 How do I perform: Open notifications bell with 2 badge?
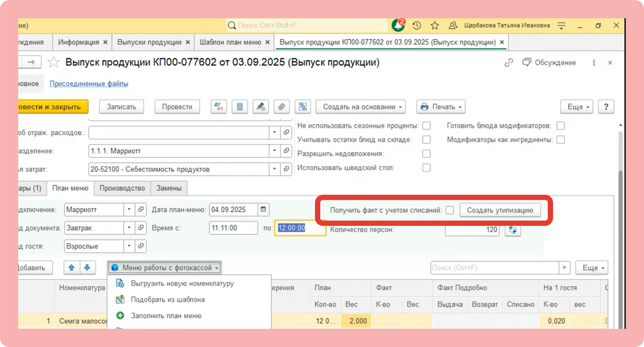(398, 25)
